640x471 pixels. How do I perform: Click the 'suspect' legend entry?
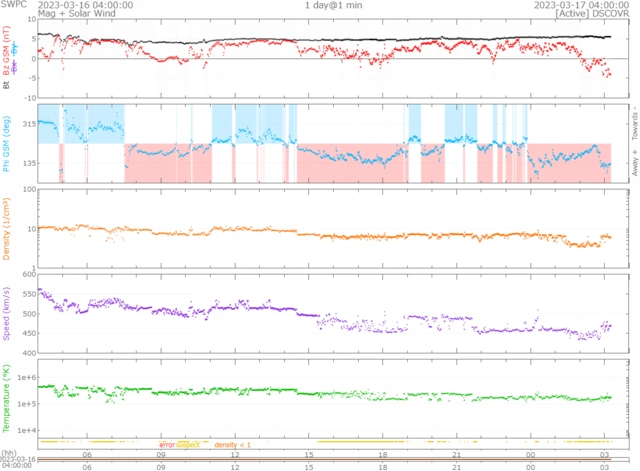coord(189,443)
